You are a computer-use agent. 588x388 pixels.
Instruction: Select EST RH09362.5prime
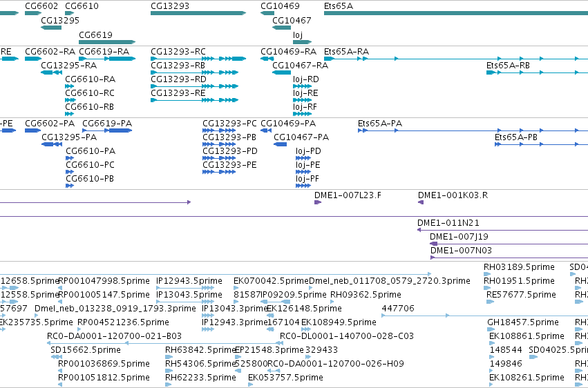pos(332,302)
